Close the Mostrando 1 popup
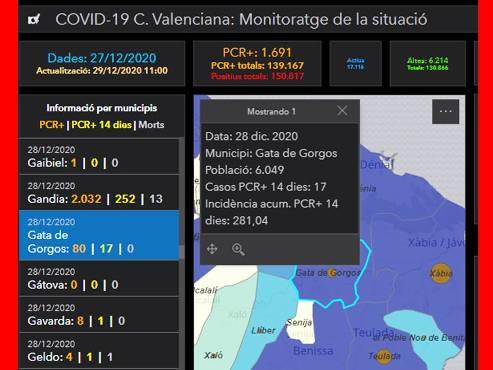This screenshot has height=370, width=493. [x=342, y=111]
